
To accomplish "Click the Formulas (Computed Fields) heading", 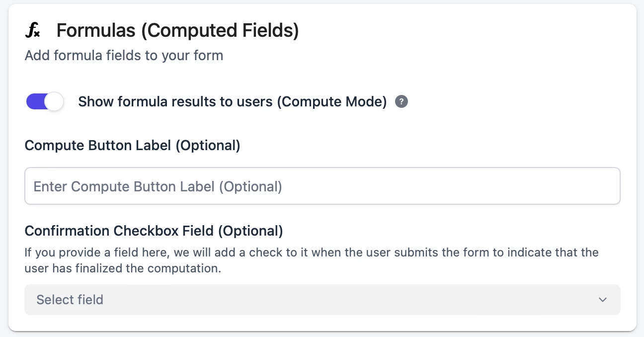I will point(178,31).
